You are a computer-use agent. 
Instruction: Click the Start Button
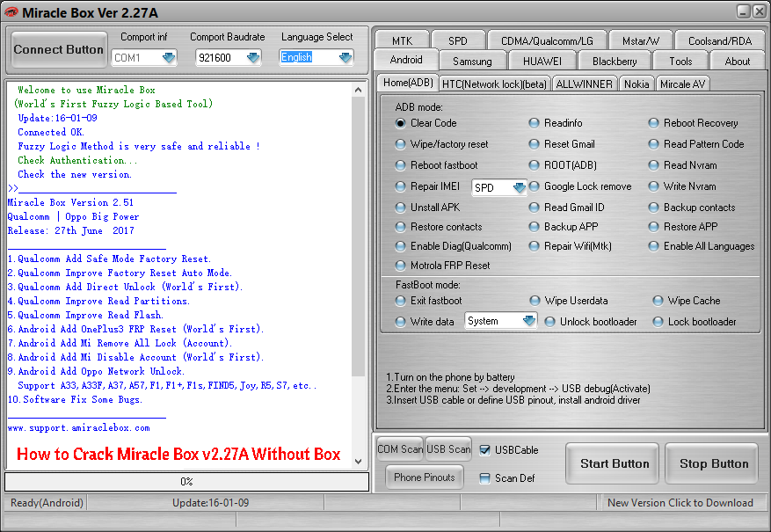tap(612, 463)
